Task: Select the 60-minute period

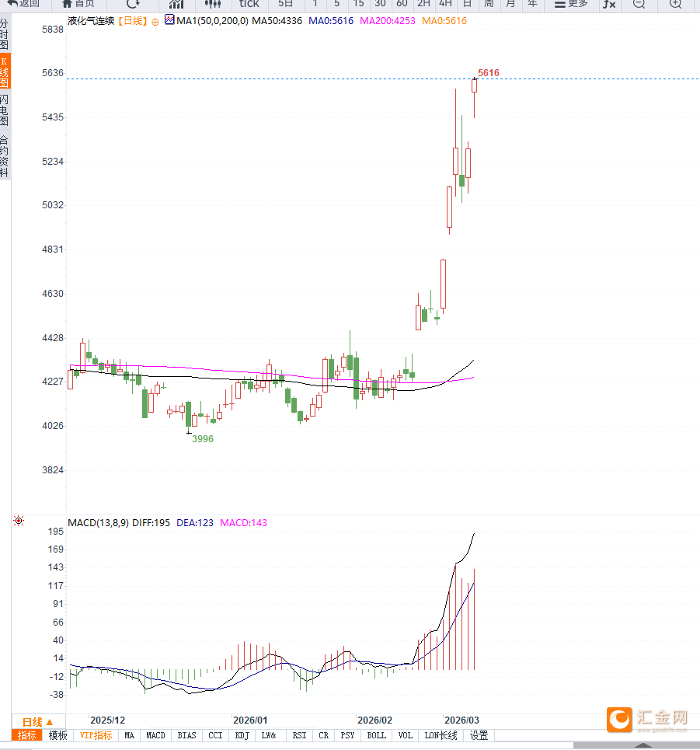Action: (402, 4)
